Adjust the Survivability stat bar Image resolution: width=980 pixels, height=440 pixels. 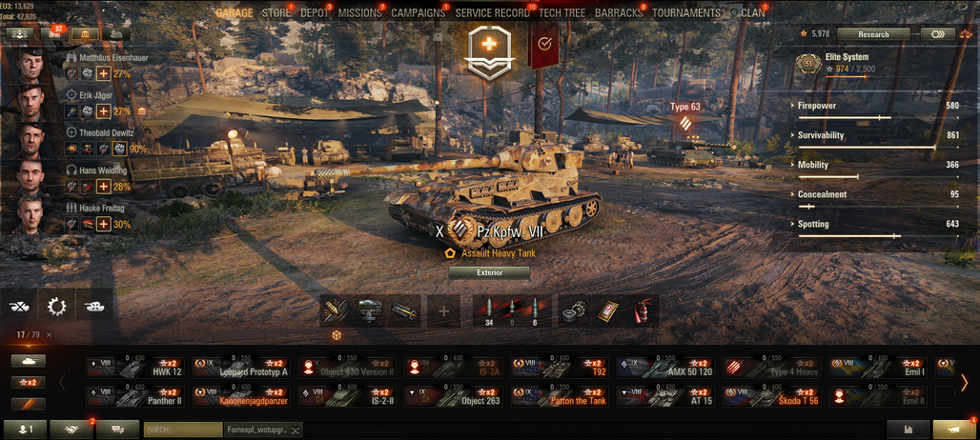click(879, 148)
